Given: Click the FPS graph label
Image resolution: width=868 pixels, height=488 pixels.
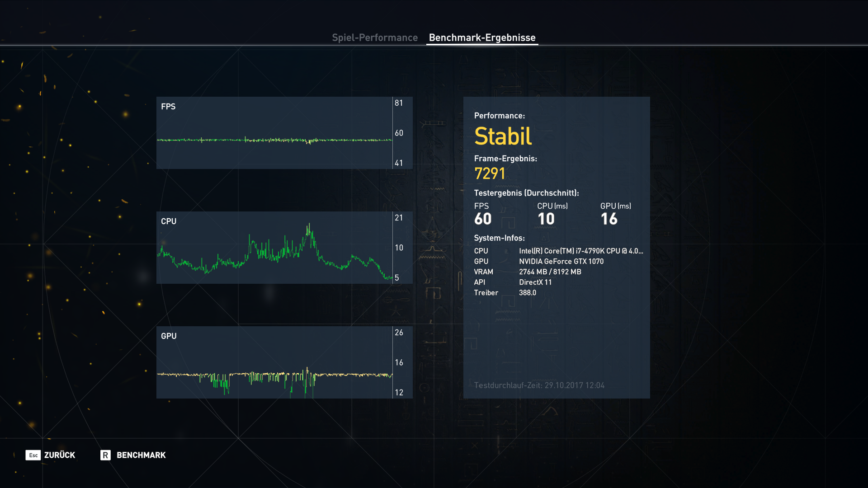Looking at the screenshot, I should pyautogui.click(x=168, y=107).
